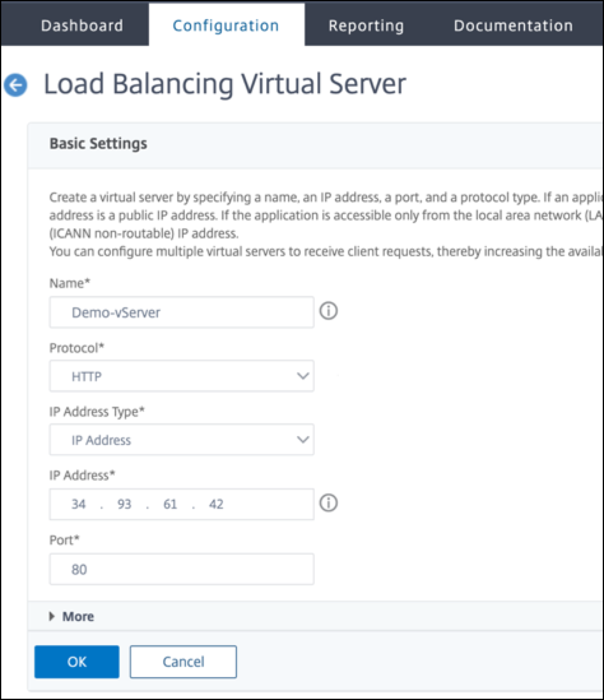The image size is (604, 700).
Task: Select the Configuration tab
Action: click(226, 26)
